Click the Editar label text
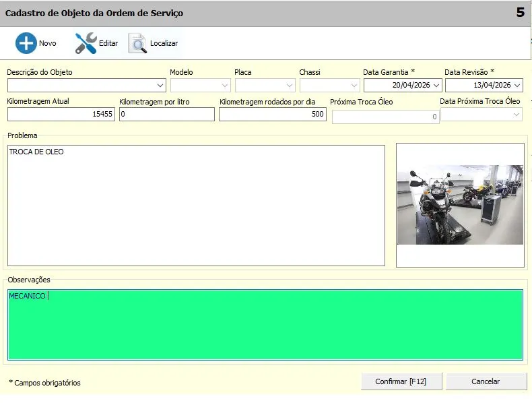 click(x=108, y=43)
